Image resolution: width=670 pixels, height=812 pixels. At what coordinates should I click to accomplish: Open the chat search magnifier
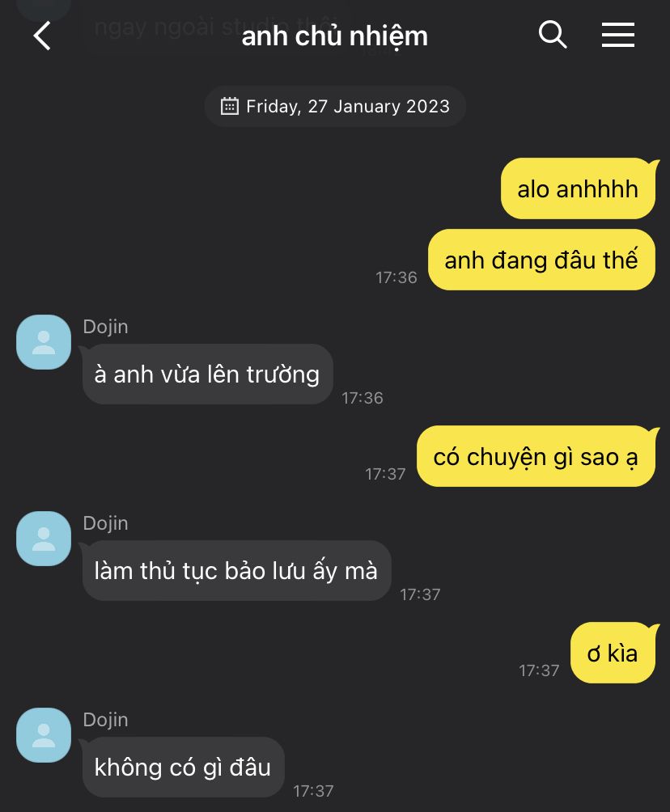point(553,35)
